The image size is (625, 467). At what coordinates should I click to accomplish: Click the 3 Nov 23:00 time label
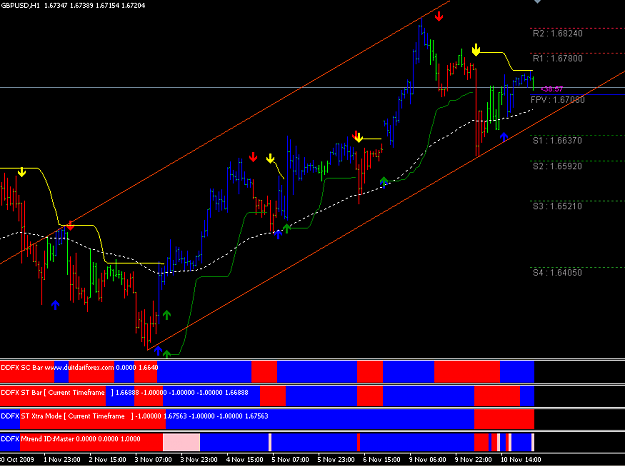click(199, 460)
